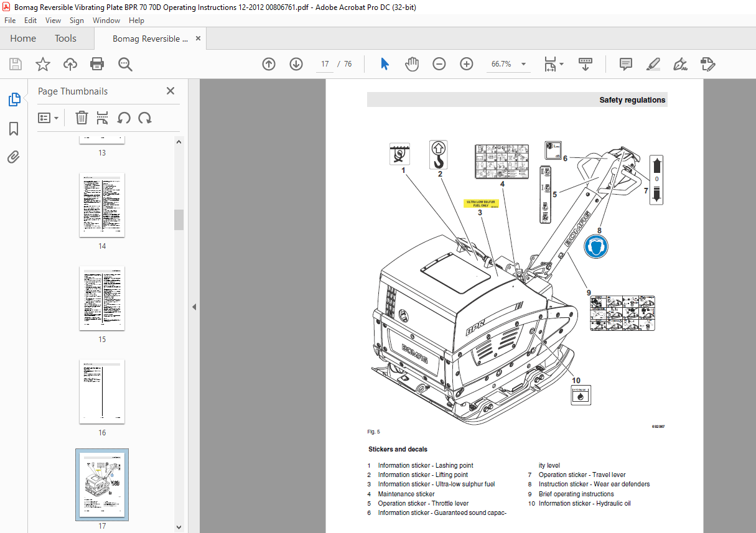Viewport: 756px width, 533px height.
Task: Collapse the navigation pane with the left arrow
Action: (x=194, y=307)
